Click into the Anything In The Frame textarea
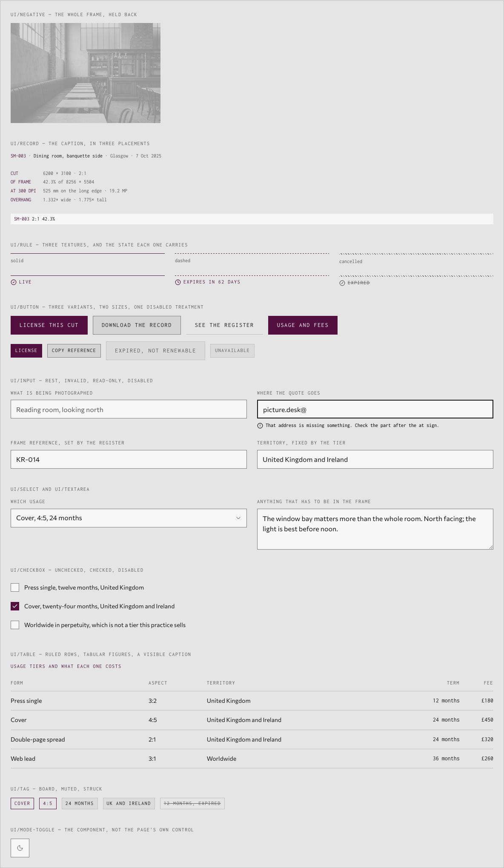The width and height of the screenshot is (504, 868). click(x=375, y=529)
